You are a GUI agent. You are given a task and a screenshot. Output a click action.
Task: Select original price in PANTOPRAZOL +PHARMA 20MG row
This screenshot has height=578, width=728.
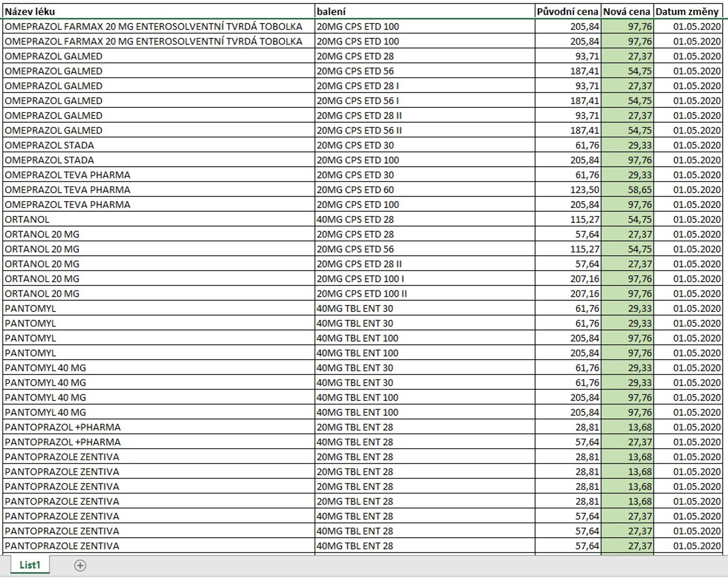[x=568, y=427]
